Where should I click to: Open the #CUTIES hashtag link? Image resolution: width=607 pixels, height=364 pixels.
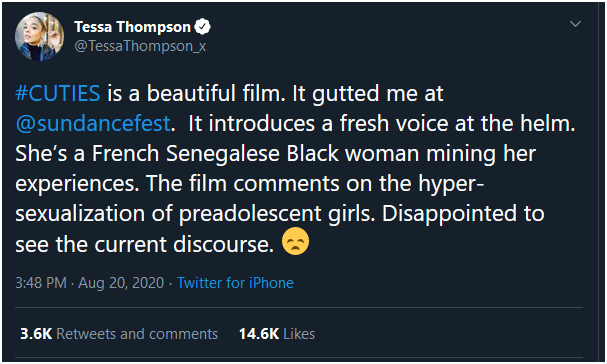pyautogui.click(x=58, y=93)
